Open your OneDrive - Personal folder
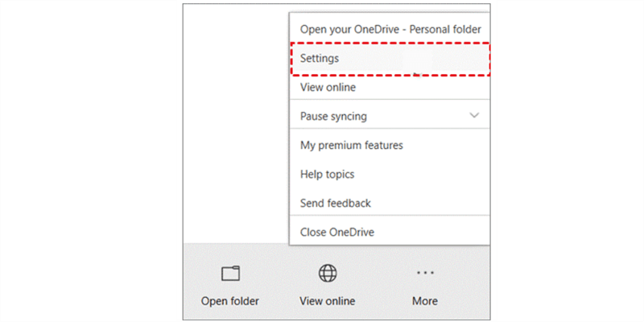The image size is (644, 322). [x=390, y=29]
